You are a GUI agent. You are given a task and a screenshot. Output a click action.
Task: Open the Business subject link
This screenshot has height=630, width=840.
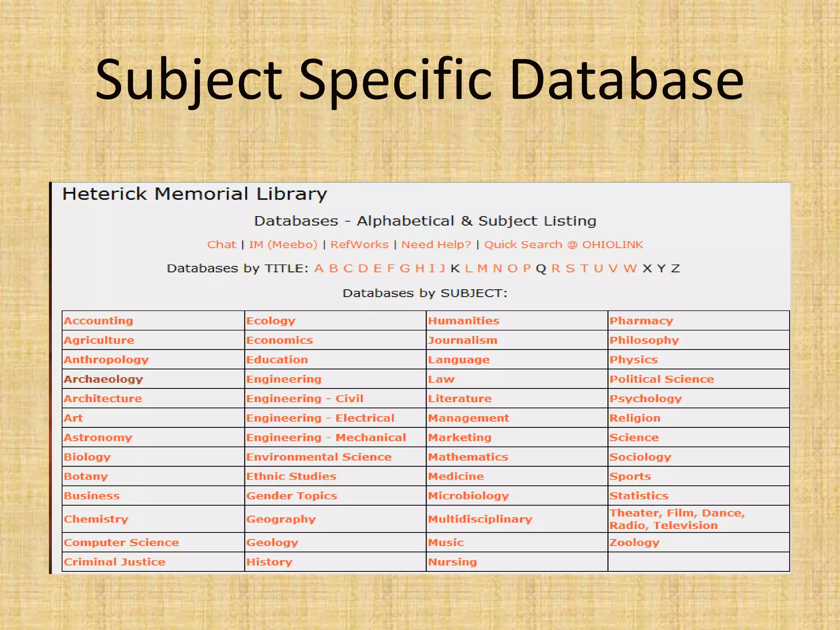coord(91,496)
